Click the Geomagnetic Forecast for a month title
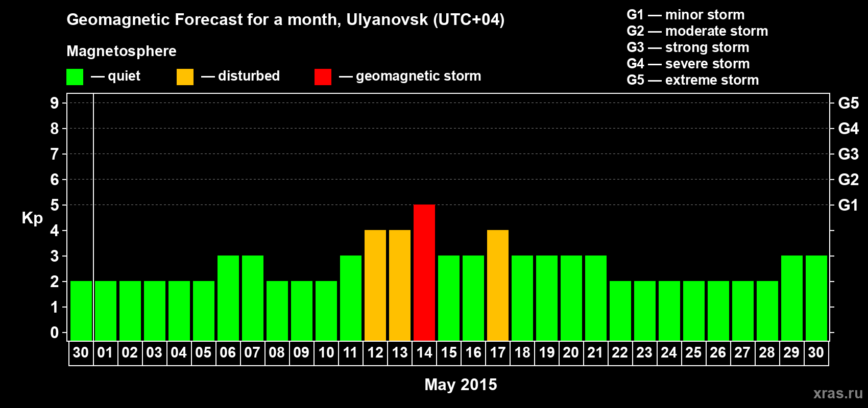This screenshot has width=868, height=408. 285,20
